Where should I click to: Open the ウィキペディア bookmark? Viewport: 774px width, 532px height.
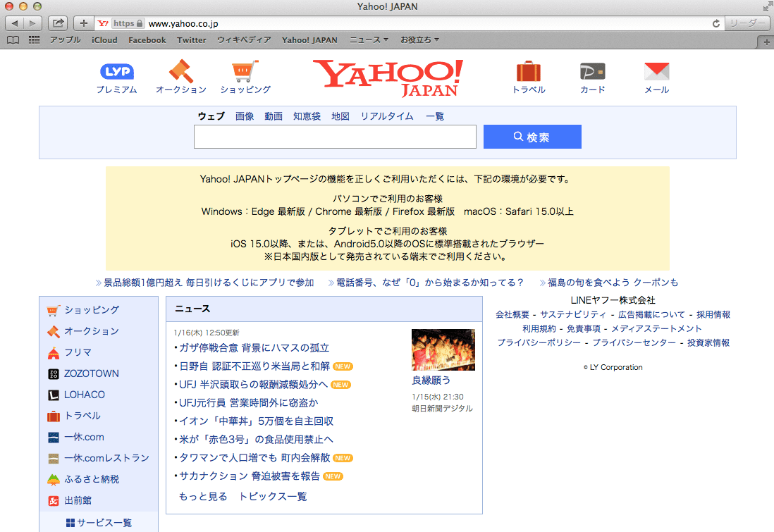[245, 40]
